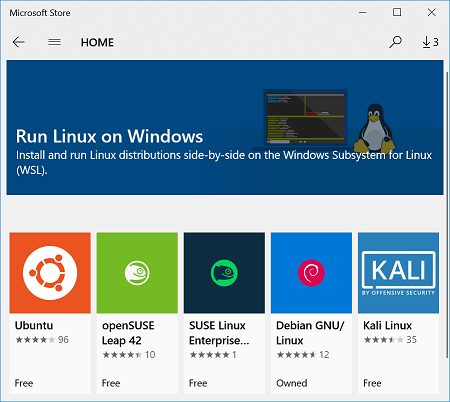The height and width of the screenshot is (402, 450).
Task: Open downloads and updates indicator
Action: 430,42
